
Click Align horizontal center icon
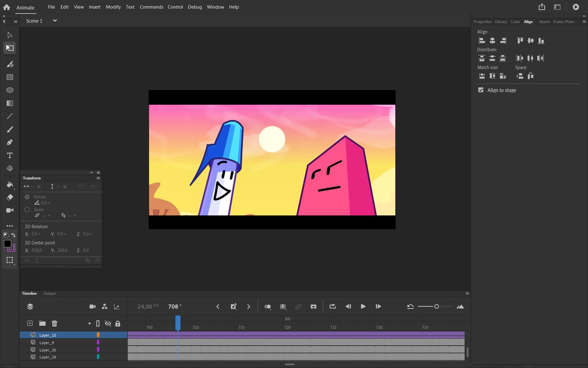point(492,41)
